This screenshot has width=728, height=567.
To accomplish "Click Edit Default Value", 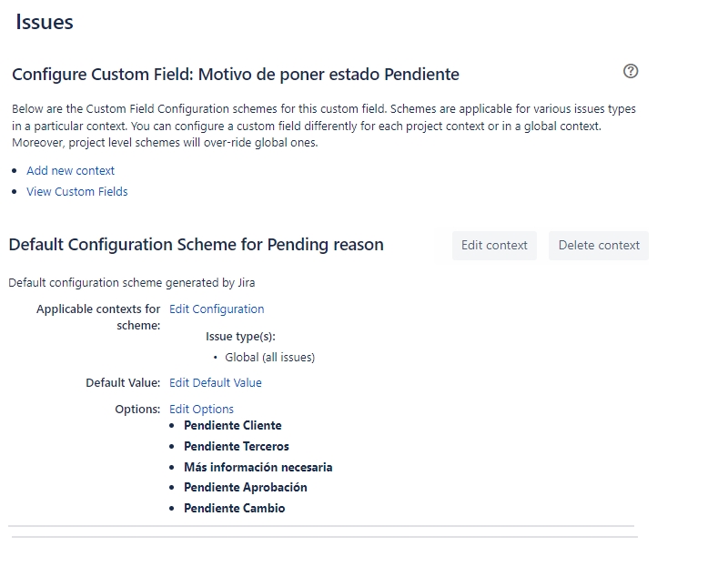I will click(x=215, y=382).
